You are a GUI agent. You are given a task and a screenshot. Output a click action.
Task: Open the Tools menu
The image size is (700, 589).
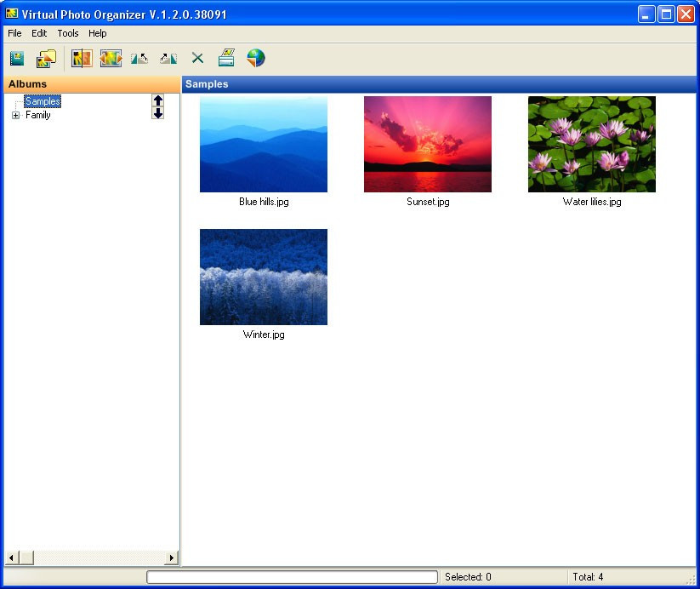point(68,33)
